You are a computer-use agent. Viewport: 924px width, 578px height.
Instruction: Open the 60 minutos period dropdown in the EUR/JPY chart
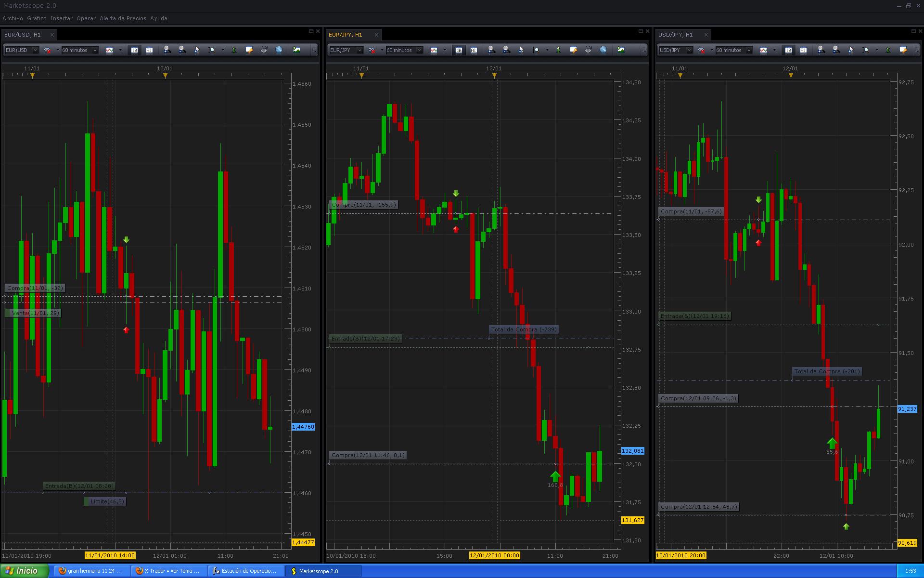tap(419, 50)
